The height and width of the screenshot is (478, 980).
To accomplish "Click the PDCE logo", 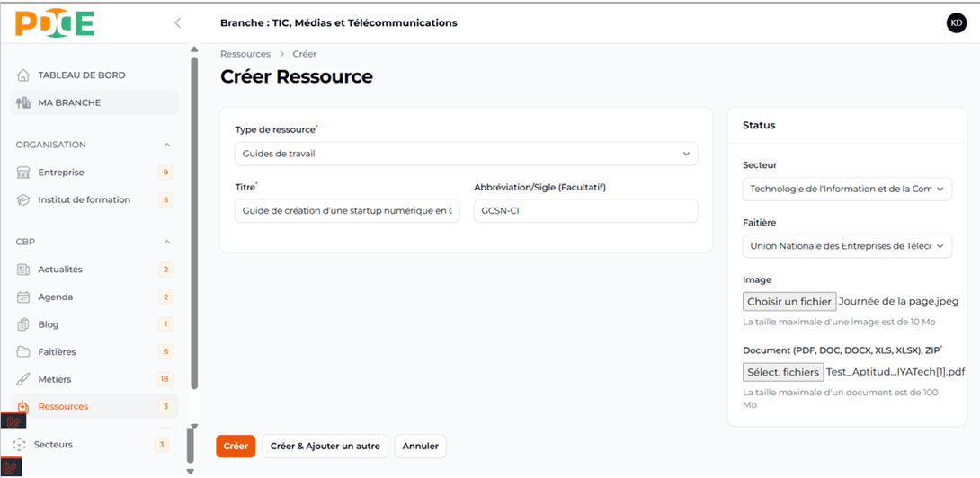I will click(x=55, y=23).
